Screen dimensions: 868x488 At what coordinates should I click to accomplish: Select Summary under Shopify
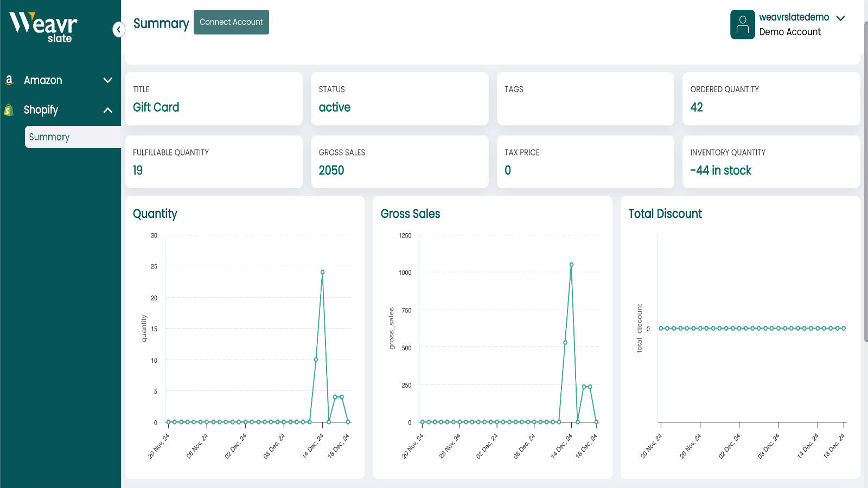(x=49, y=137)
